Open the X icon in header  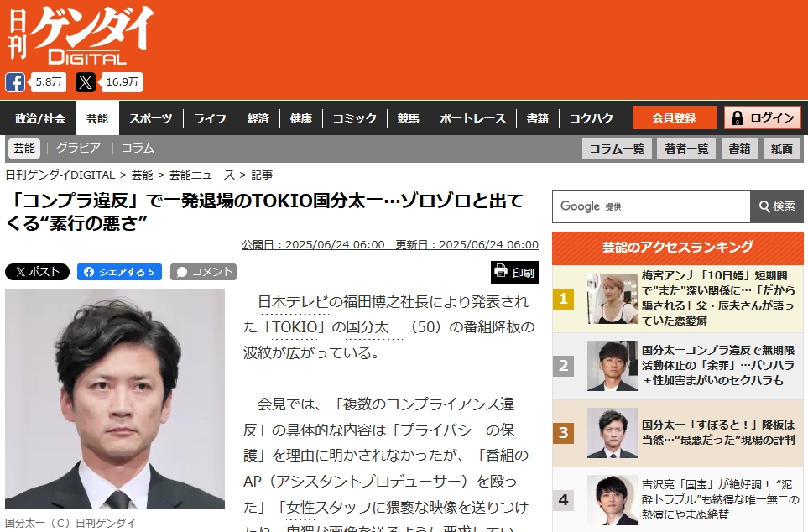pos(86,82)
